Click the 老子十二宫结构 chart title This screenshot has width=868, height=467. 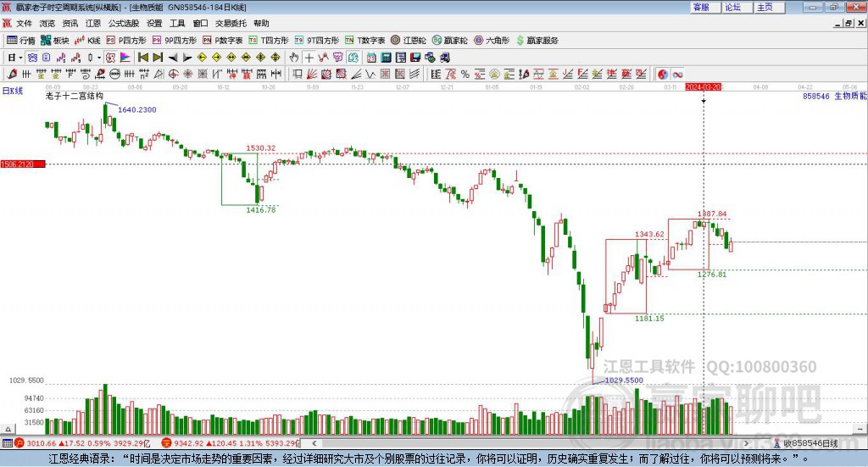tap(75, 96)
